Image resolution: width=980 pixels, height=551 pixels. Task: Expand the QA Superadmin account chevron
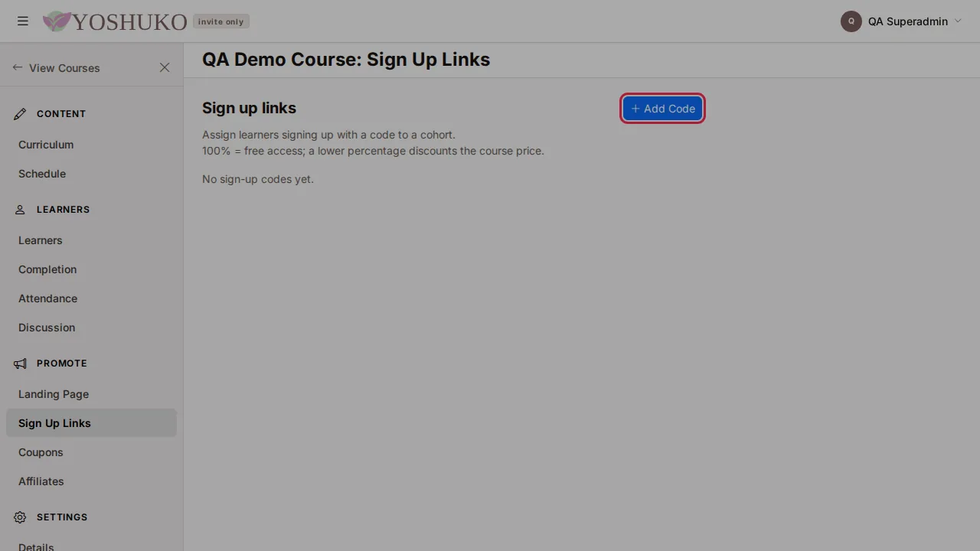pos(958,21)
